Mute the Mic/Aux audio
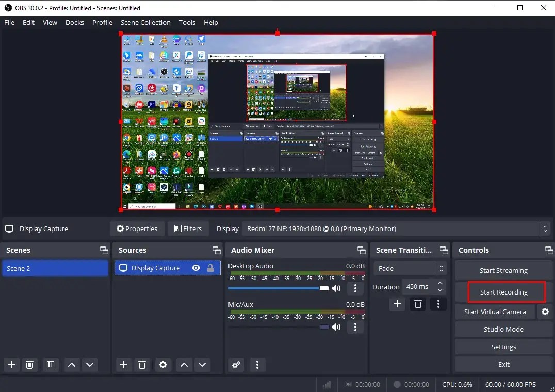Image resolution: width=555 pixels, height=392 pixels. pyautogui.click(x=337, y=326)
